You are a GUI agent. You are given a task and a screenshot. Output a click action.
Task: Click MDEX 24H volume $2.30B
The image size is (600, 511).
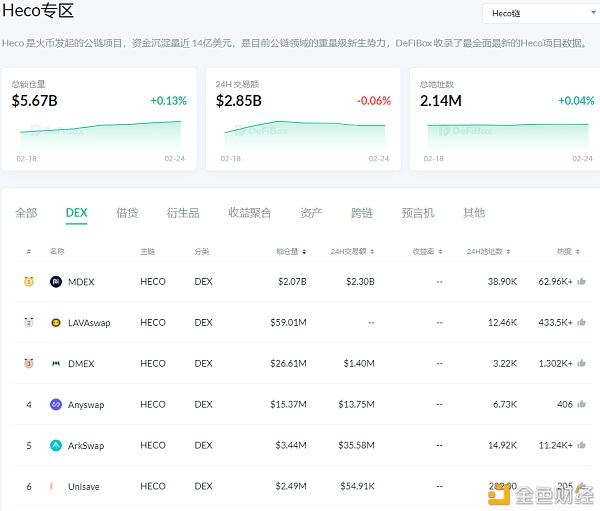point(360,282)
